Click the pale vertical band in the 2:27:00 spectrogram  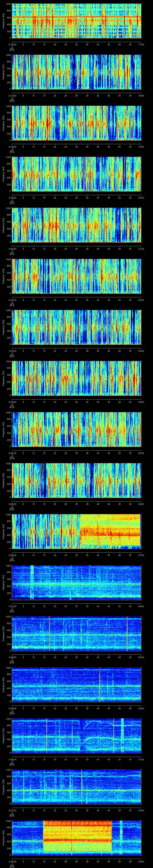click(x=32, y=583)
